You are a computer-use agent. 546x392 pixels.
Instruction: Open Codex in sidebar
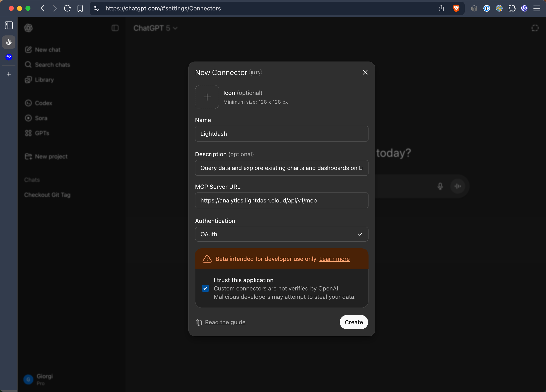tap(39, 103)
